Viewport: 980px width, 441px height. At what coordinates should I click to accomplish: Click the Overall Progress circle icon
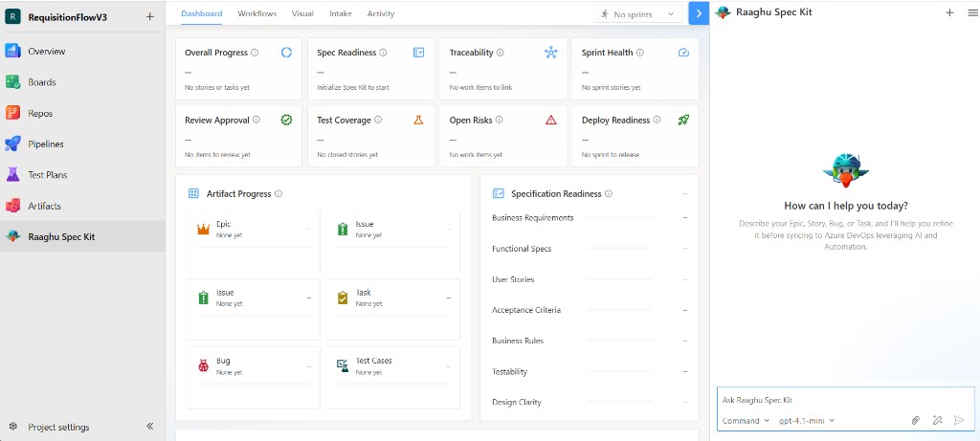click(x=286, y=53)
